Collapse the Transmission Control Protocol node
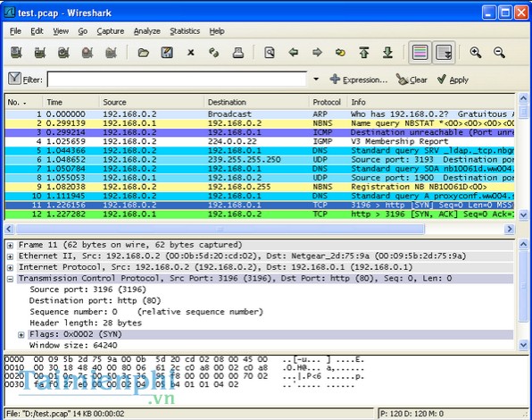Screen dimensions: 532x420 [10, 279]
